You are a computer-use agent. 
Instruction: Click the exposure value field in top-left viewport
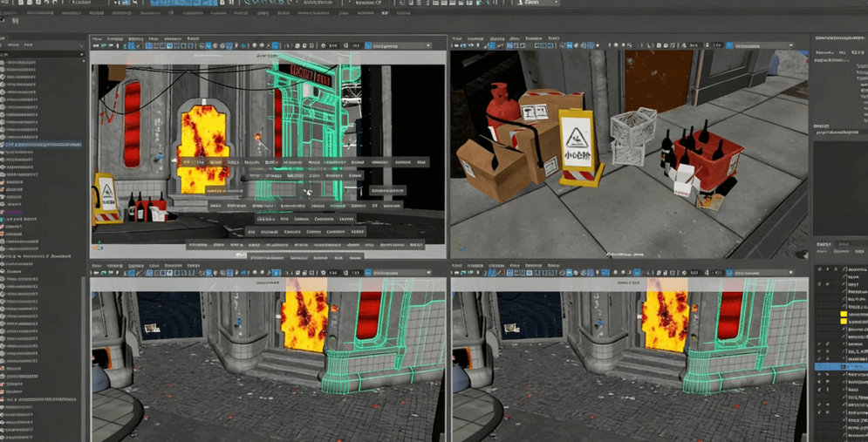click(333, 46)
